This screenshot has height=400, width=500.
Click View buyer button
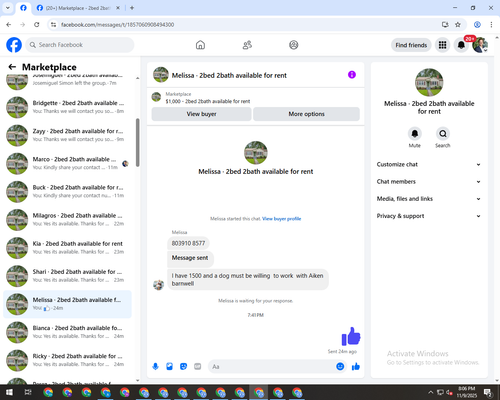coord(201,114)
